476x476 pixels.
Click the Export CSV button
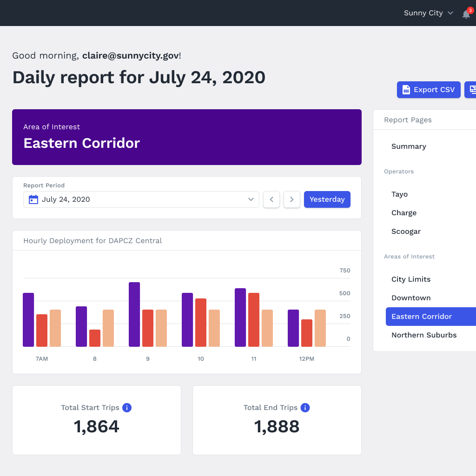pyautogui.click(x=429, y=89)
